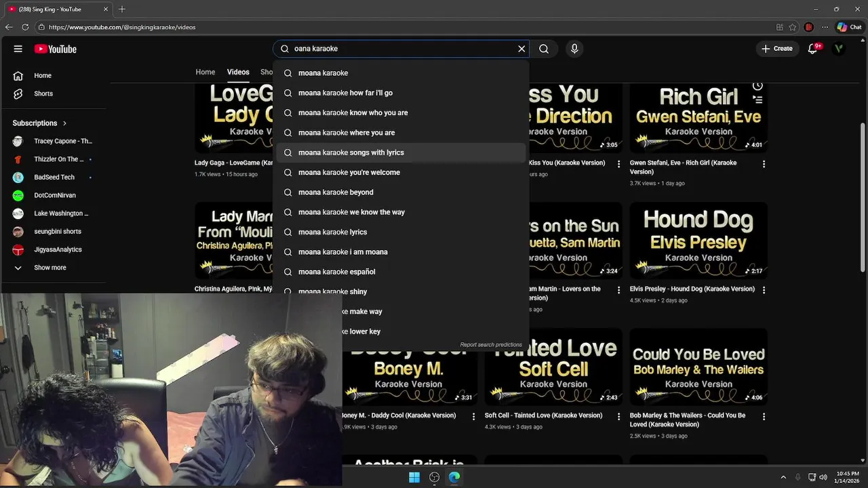Screen dimensions: 868x488
Task: Open options for Soft Cell Tainted Love video
Action: 618,417
